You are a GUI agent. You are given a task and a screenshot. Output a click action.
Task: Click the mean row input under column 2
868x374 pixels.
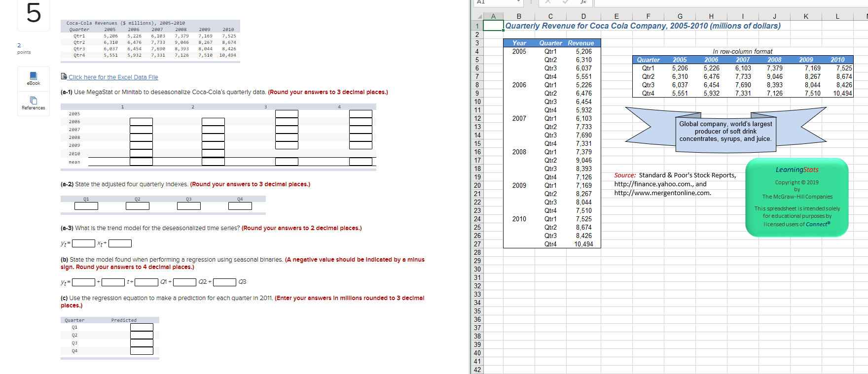point(213,162)
